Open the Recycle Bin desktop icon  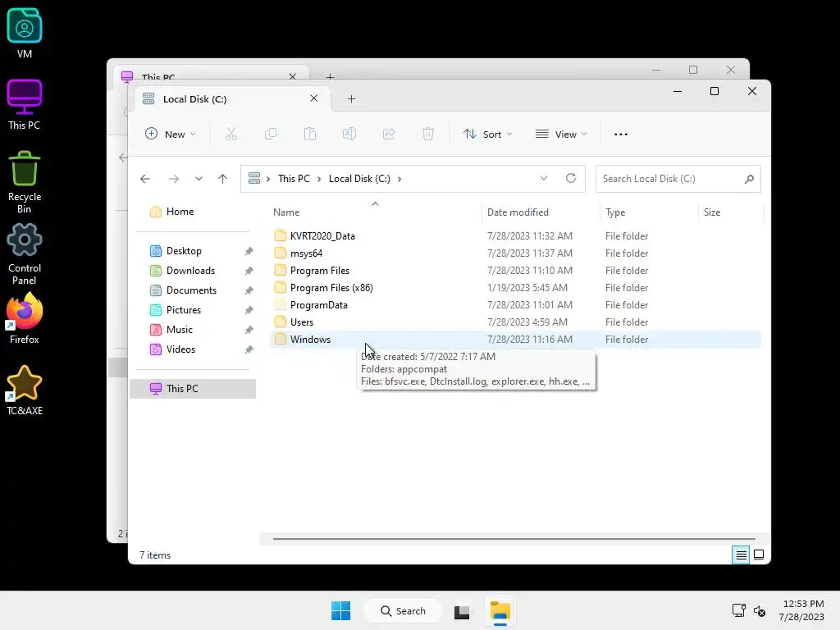pos(24,182)
